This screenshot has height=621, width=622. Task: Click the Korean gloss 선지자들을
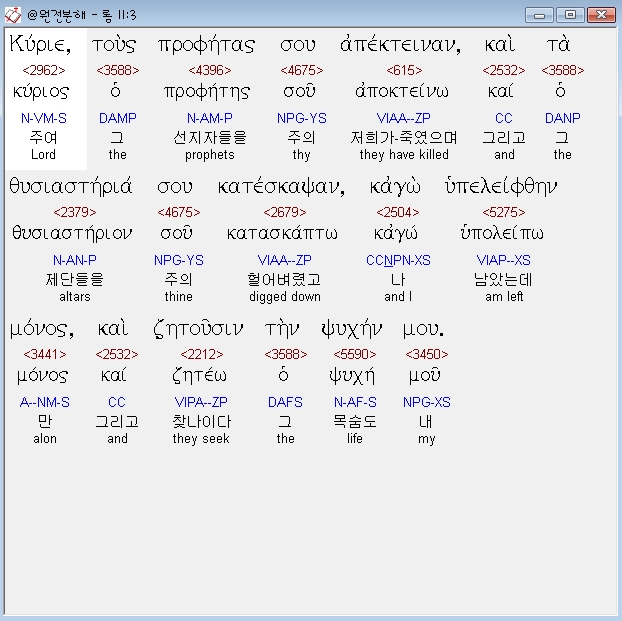(x=210, y=137)
